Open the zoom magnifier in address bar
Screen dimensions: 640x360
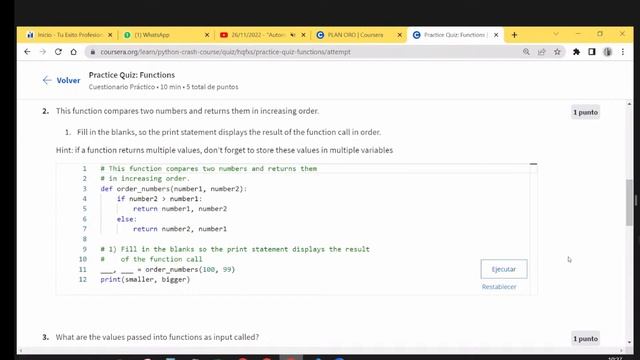click(526, 52)
